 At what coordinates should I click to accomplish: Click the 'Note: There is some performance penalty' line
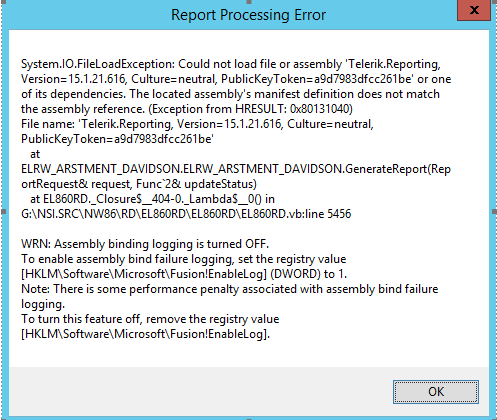[230, 289]
